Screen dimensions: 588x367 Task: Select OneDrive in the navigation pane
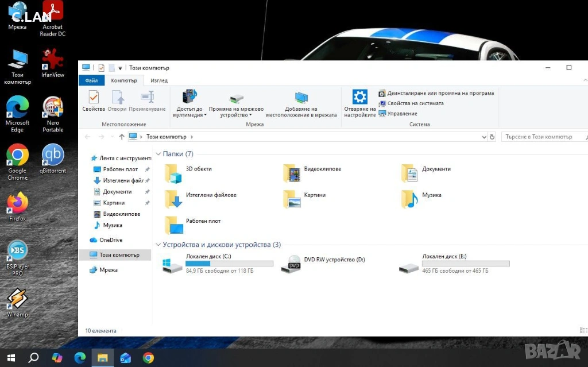(x=110, y=240)
